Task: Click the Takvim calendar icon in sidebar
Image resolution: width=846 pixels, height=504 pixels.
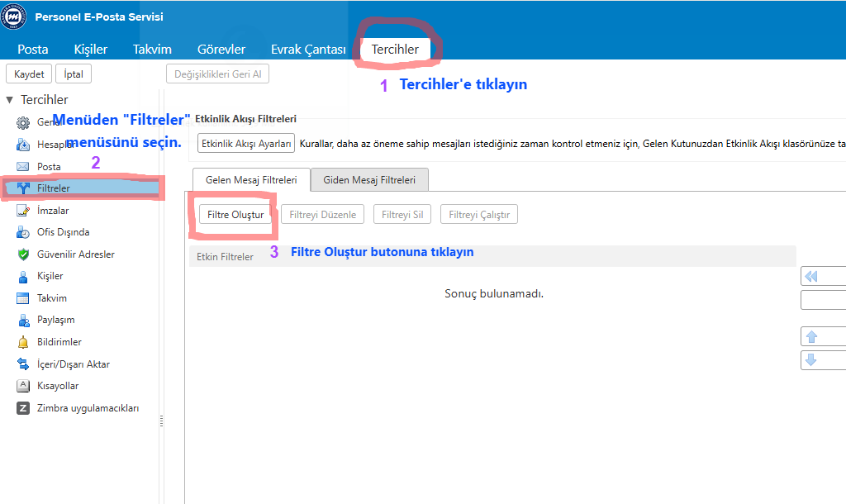Action: coord(22,298)
